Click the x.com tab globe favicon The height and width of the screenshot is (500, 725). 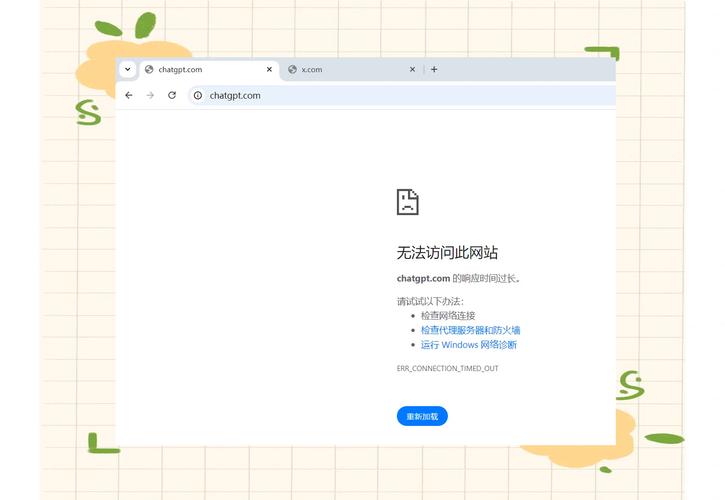pyautogui.click(x=292, y=69)
